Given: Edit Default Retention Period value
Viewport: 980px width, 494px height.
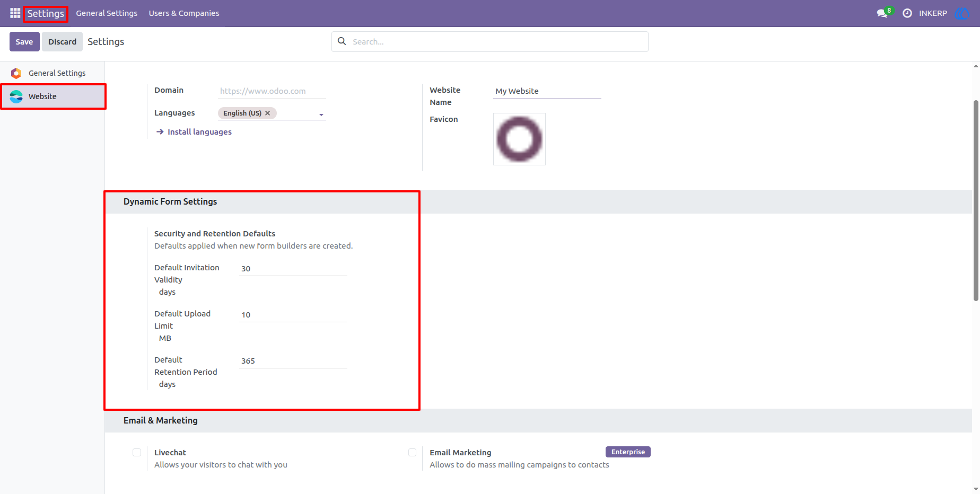Looking at the screenshot, I should [293, 361].
